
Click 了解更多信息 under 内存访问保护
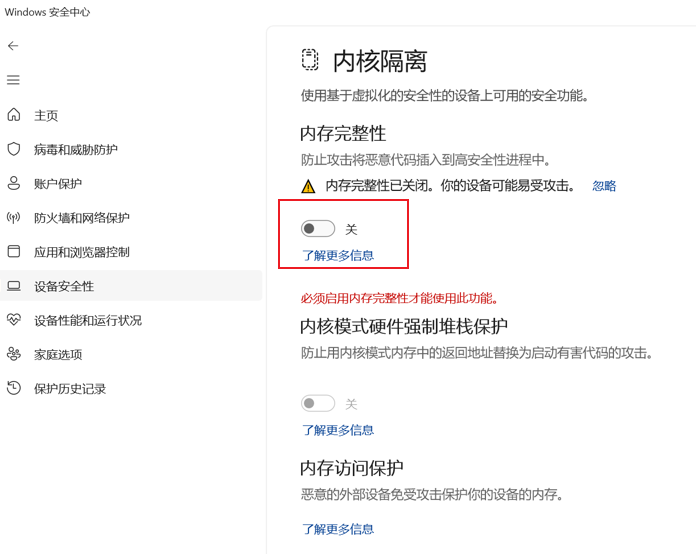(x=338, y=529)
